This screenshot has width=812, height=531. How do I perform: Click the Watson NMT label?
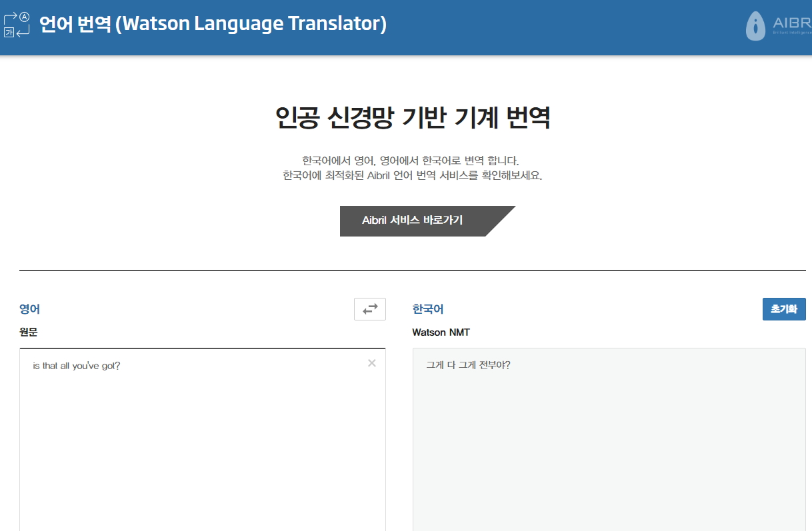(441, 332)
